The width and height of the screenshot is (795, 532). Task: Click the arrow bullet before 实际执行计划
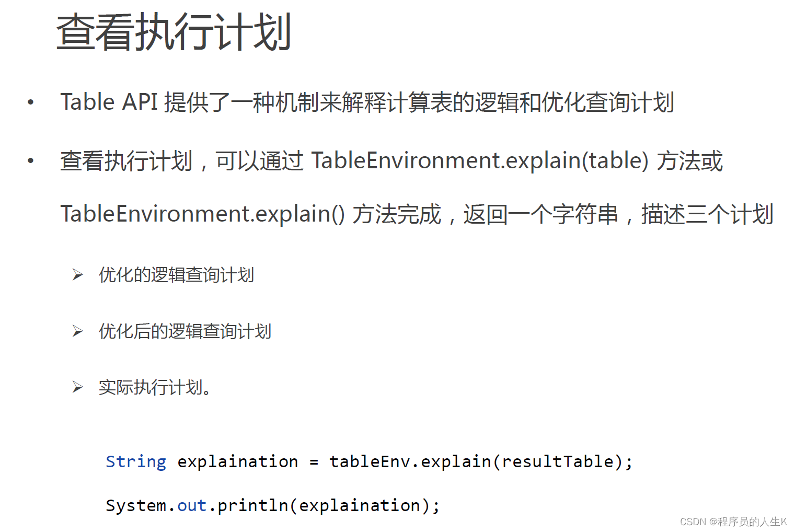[78, 387]
